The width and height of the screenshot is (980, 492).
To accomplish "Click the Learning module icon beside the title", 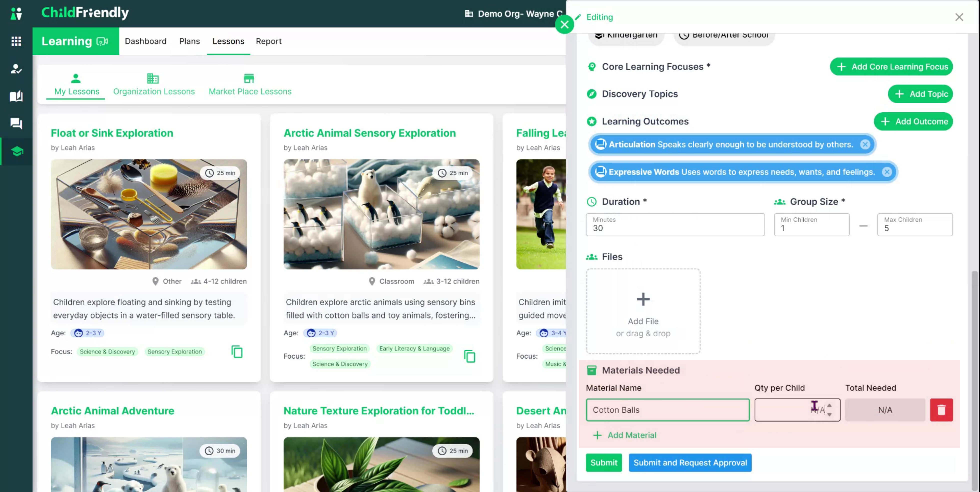I will tap(103, 41).
